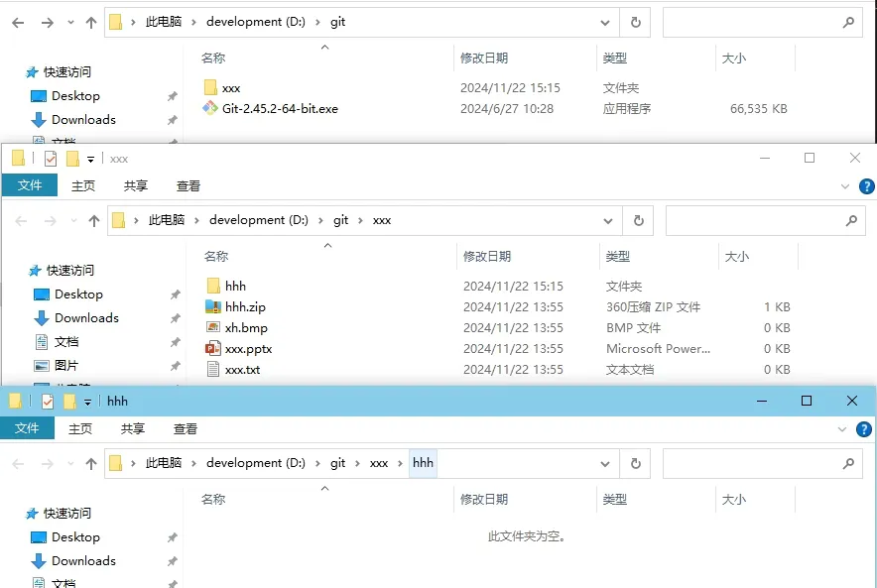Open address history dropdown in the top git window
This screenshot has width=877, height=588.
pyautogui.click(x=605, y=22)
